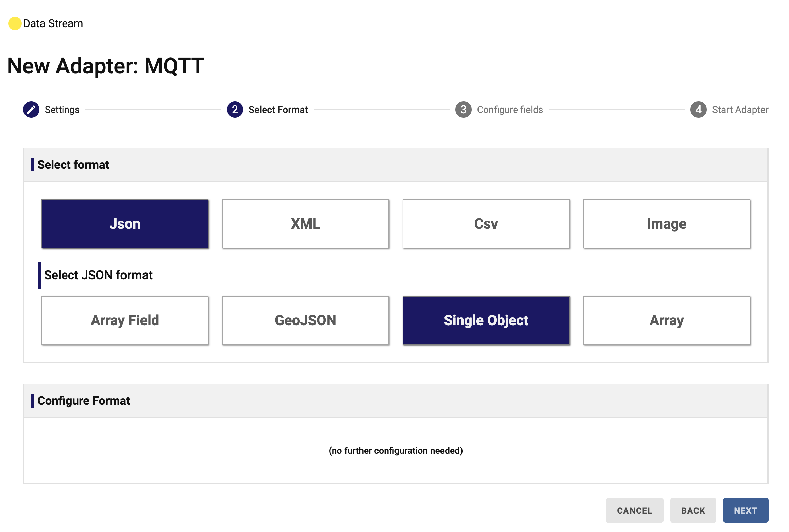Choose the Csv format option
The height and width of the screenshot is (532, 789).
coord(486,224)
